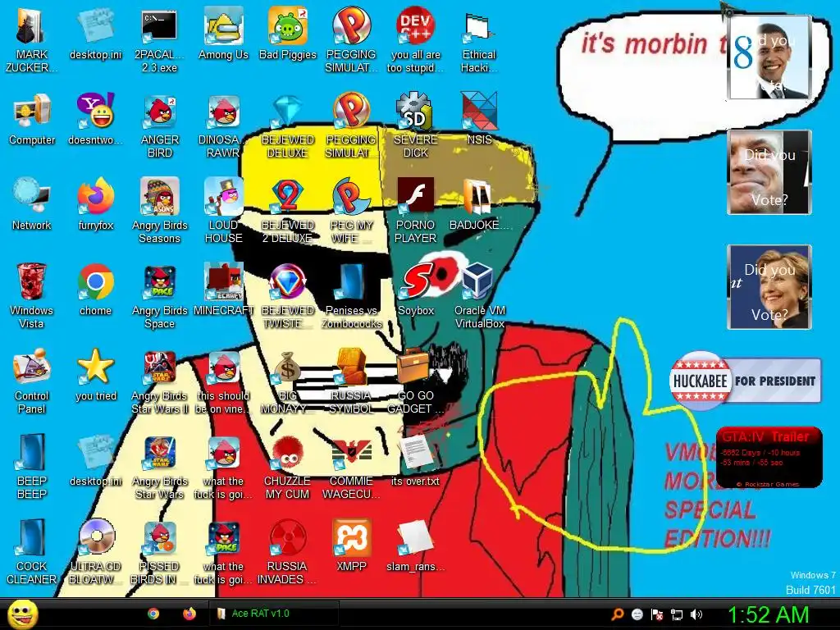Click the middle 'Did you Vote?' gadget
Screen dimensions: 840x630
[769, 172]
